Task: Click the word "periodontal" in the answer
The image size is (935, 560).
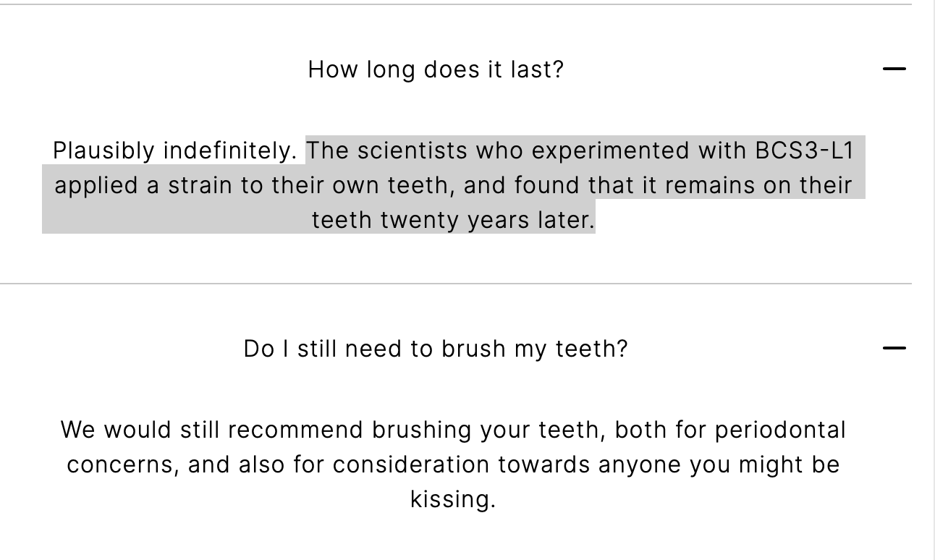Action: (x=780, y=430)
